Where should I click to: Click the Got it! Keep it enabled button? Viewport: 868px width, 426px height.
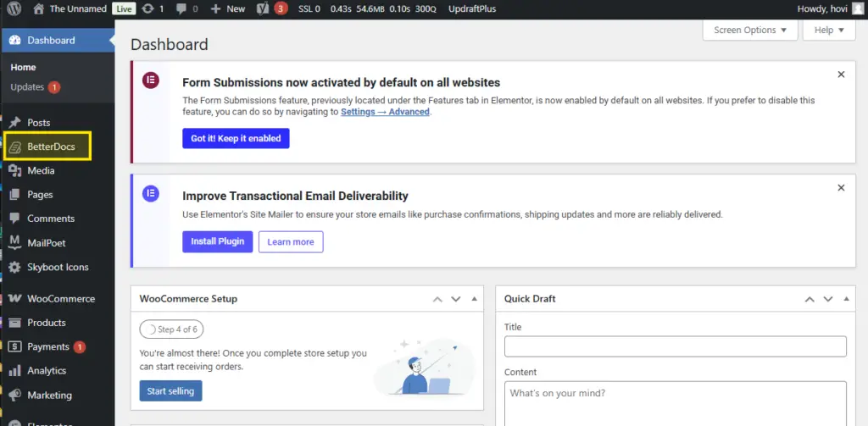(x=236, y=138)
